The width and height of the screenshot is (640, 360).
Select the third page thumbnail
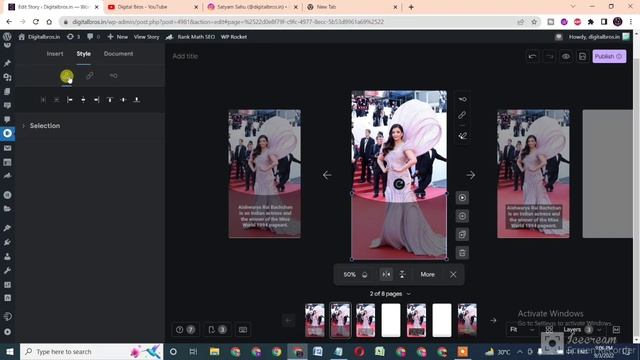pos(366,320)
